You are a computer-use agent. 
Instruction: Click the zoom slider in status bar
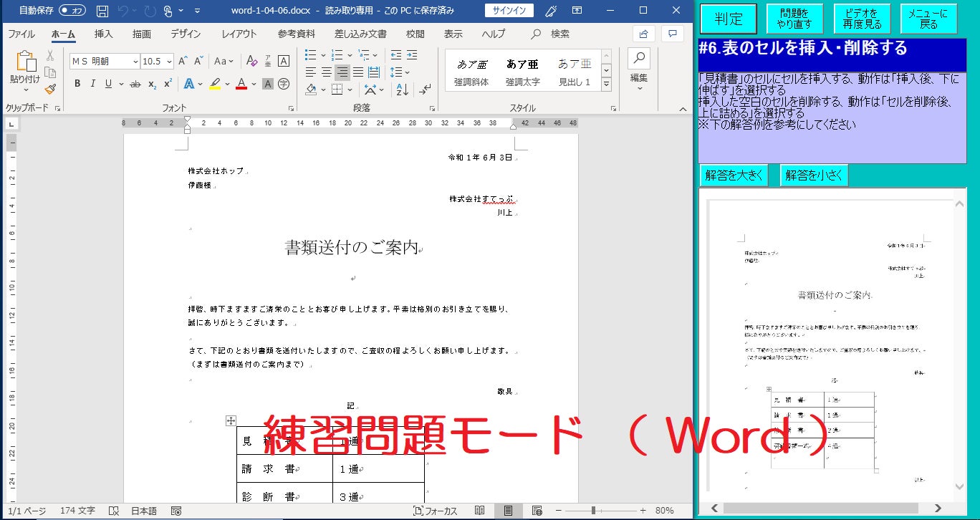click(593, 511)
